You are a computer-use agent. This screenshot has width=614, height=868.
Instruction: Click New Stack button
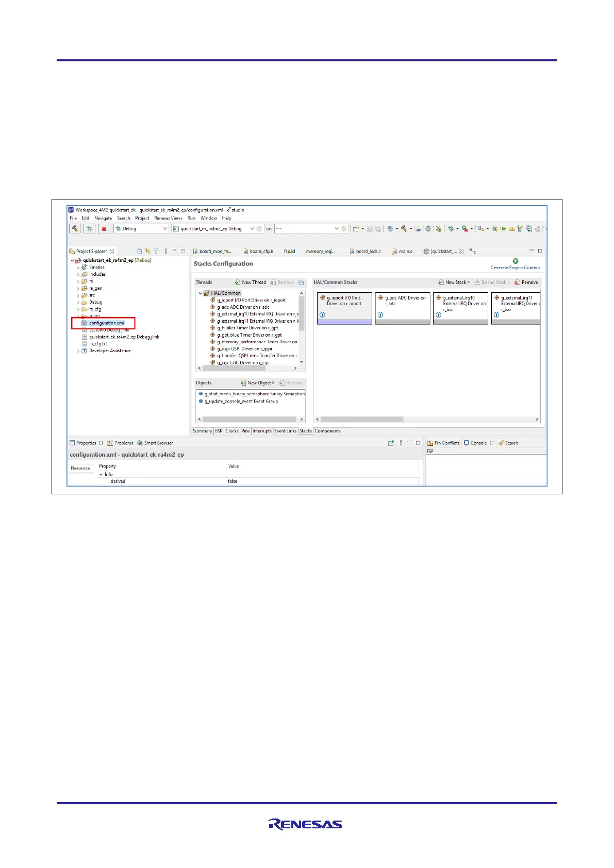454,282
